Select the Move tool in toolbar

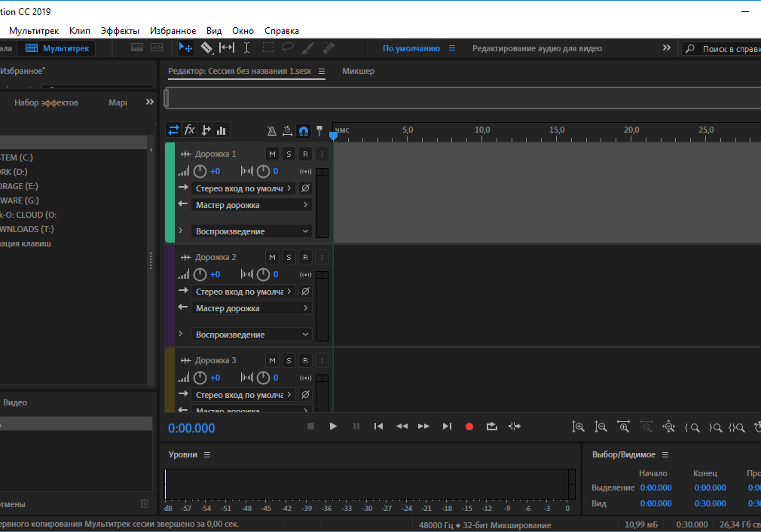coord(185,47)
